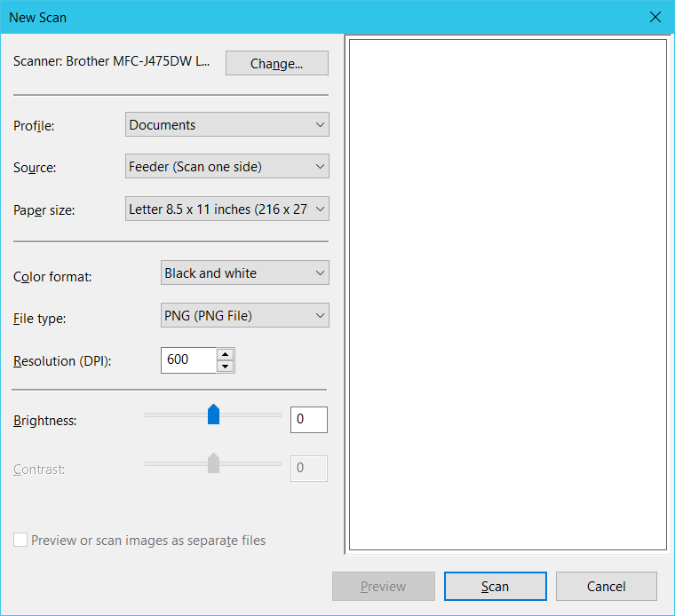Click the Brightness slider handle

click(213, 415)
